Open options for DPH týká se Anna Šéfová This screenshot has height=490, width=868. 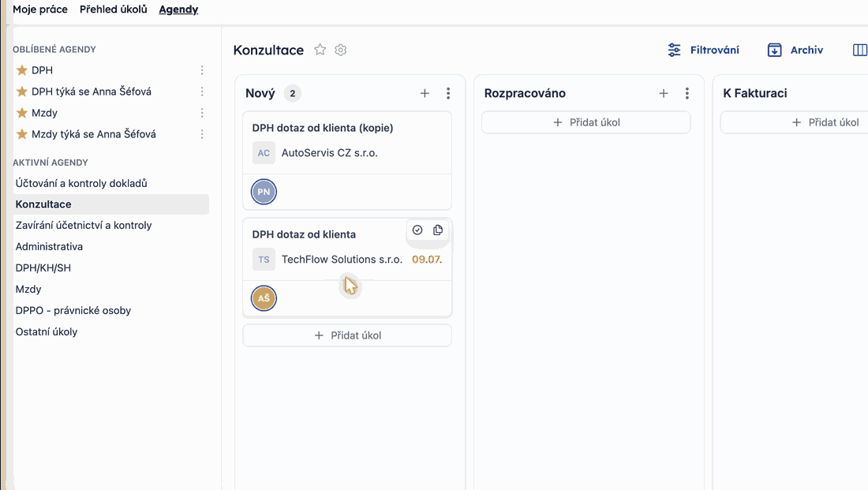click(202, 92)
